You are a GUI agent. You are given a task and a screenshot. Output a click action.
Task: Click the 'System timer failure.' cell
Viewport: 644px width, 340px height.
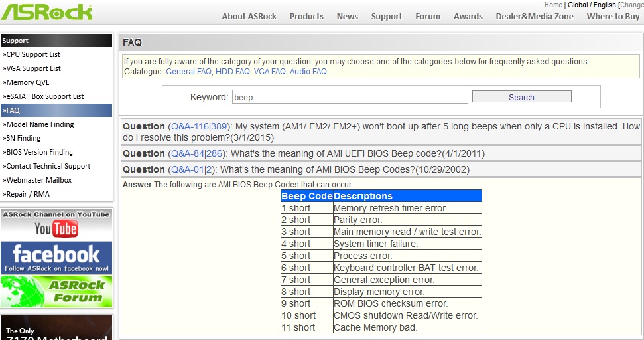[x=407, y=244]
